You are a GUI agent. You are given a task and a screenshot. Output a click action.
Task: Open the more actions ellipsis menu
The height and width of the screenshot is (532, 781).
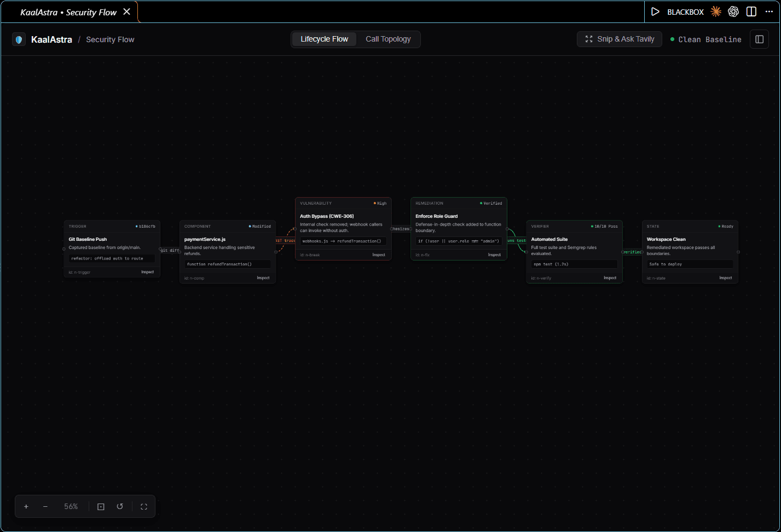769,11
